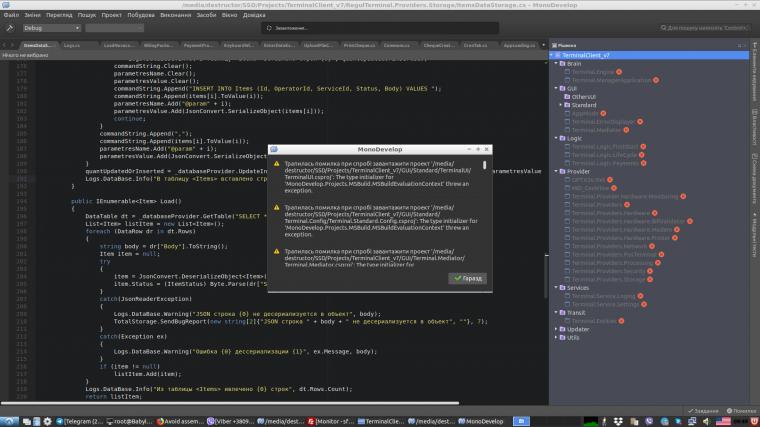This screenshot has width=760, height=427.
Task: Click the Viber tray icon
Action: (x=649, y=422)
